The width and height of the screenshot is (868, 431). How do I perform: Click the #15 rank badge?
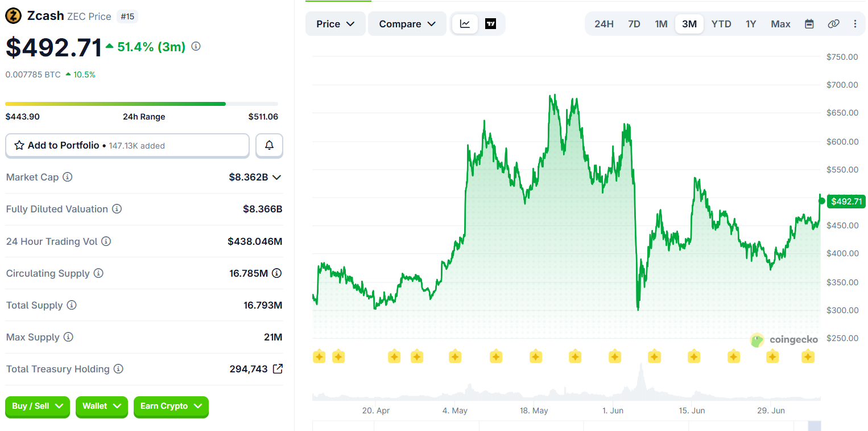click(x=127, y=17)
